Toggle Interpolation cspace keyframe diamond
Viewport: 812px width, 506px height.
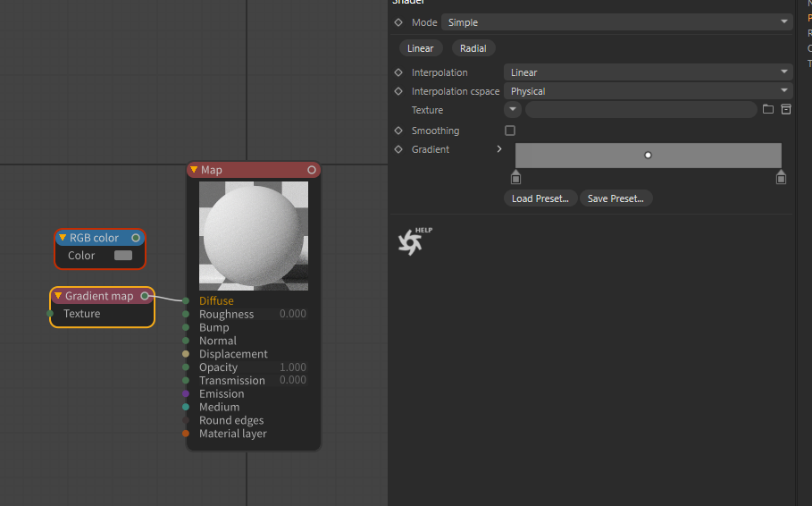[398, 90]
